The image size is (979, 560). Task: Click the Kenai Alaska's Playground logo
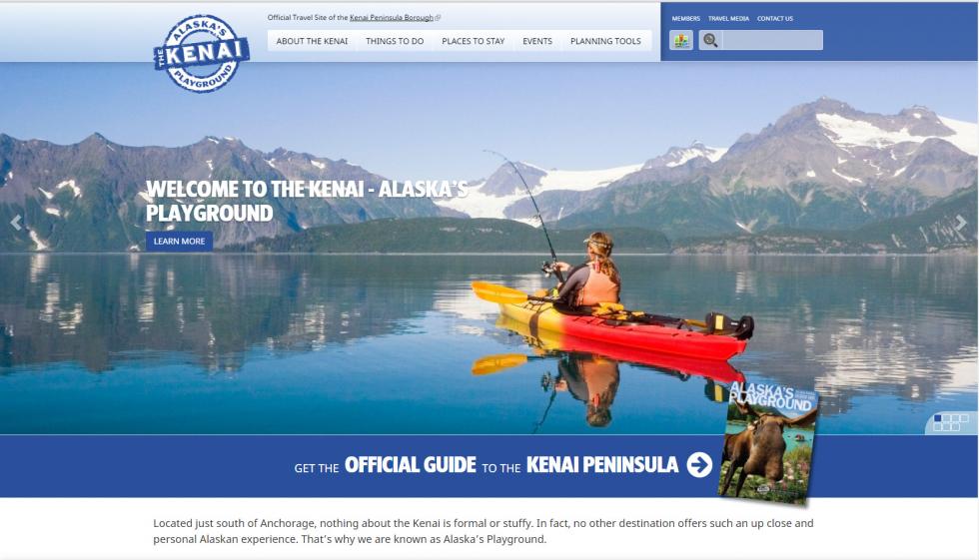(x=201, y=54)
